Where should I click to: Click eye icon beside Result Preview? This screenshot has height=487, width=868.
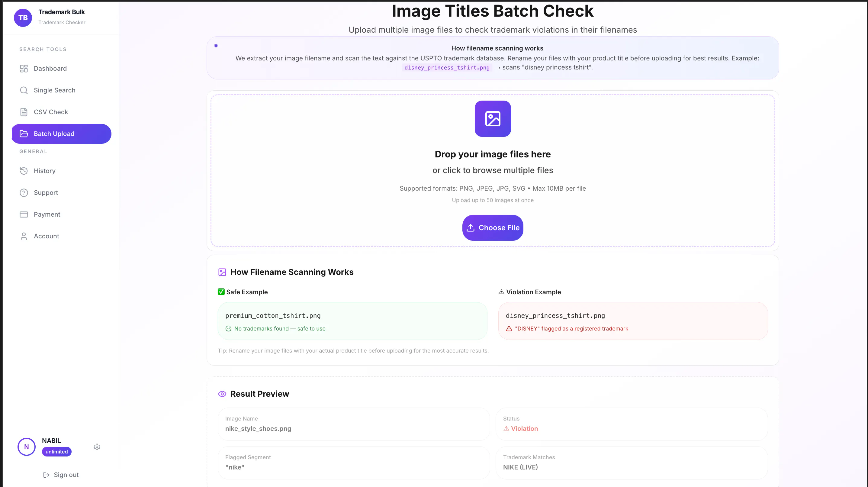(222, 394)
